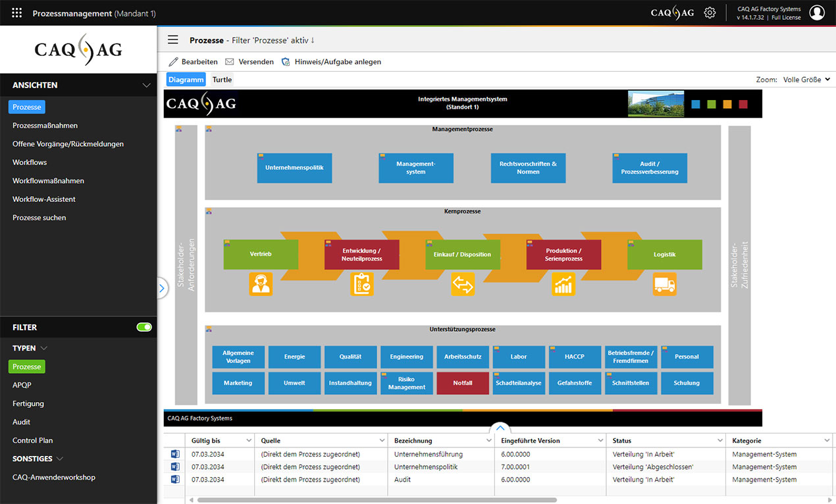
Task: Click the hamburger menu icon beside Prozesse
Action: tap(173, 40)
